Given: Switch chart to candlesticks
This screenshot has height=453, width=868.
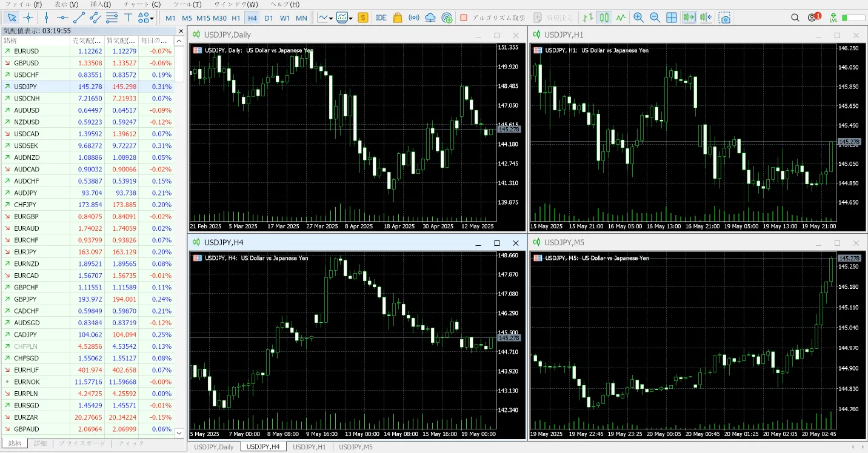Looking at the screenshot, I should pyautogui.click(x=604, y=18).
